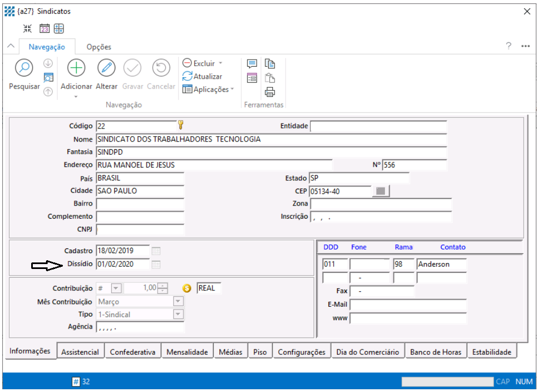Switch to the Estabilidade tab
540x392 pixels.
click(x=492, y=352)
